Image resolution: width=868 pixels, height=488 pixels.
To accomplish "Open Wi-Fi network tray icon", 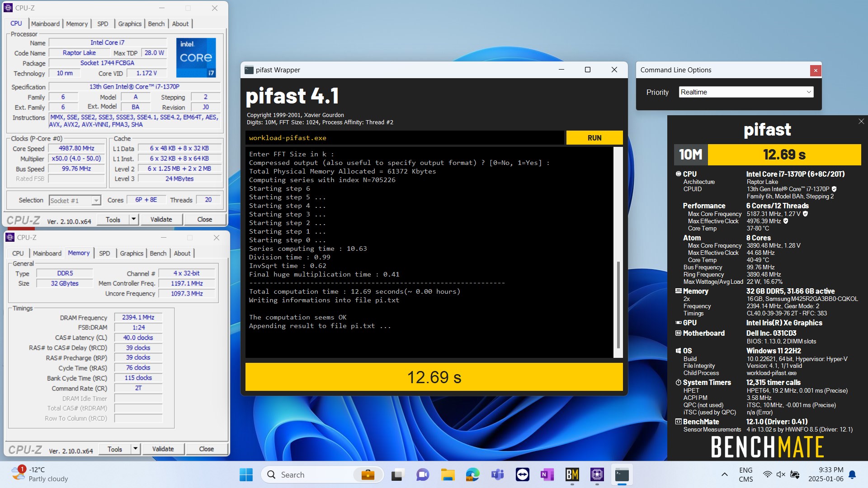I will point(767,474).
